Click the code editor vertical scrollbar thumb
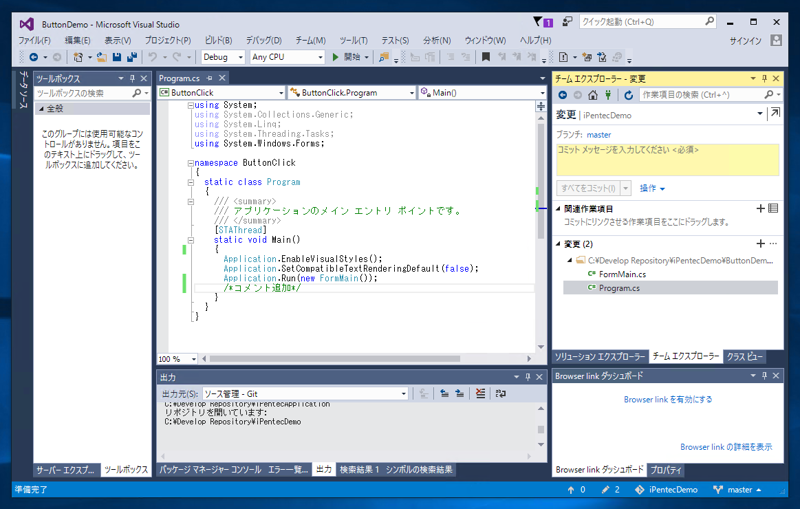The image size is (800, 509). point(541,181)
